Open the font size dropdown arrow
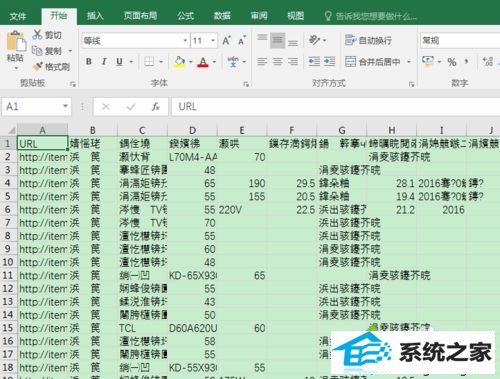 [213, 41]
